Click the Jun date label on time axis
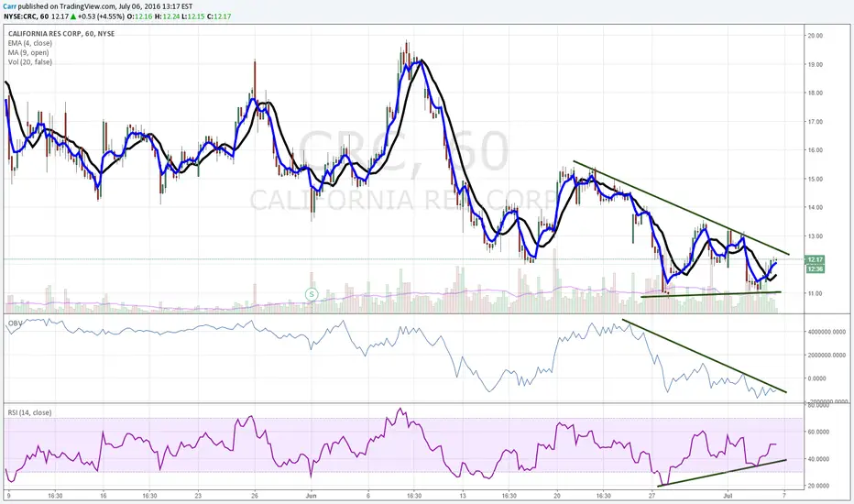The image size is (854, 504). click(x=311, y=496)
